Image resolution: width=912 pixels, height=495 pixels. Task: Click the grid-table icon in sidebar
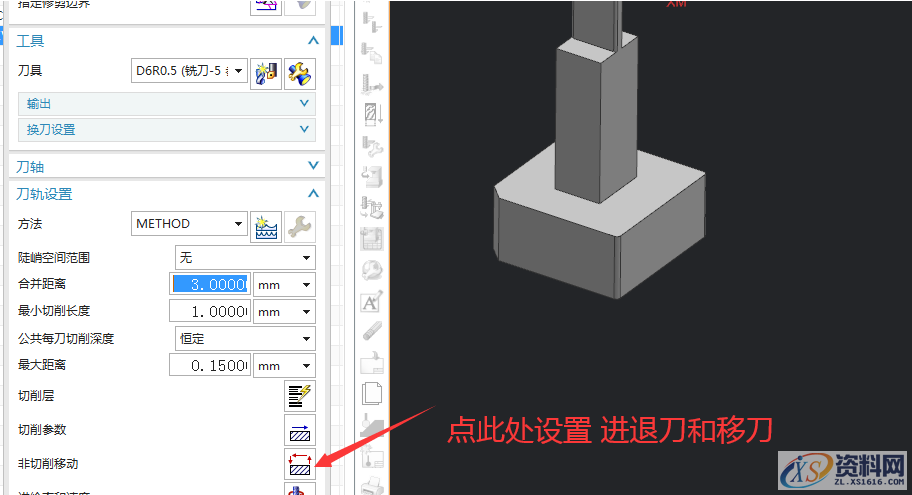[372, 238]
